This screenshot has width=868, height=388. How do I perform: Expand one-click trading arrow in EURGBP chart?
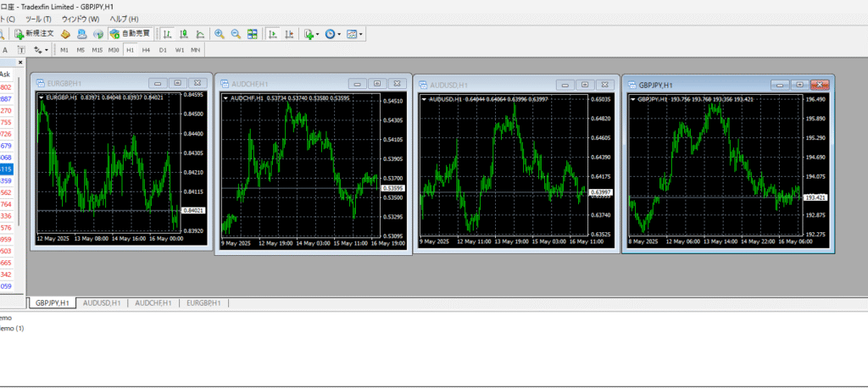point(42,97)
